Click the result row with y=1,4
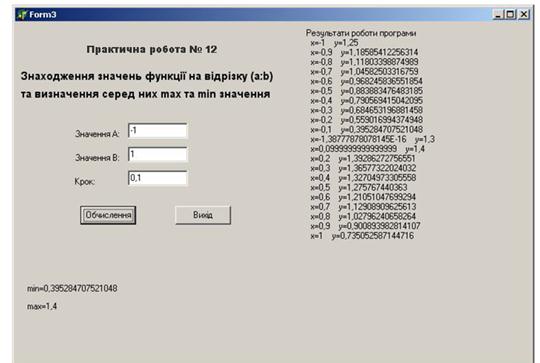 tap(367, 149)
